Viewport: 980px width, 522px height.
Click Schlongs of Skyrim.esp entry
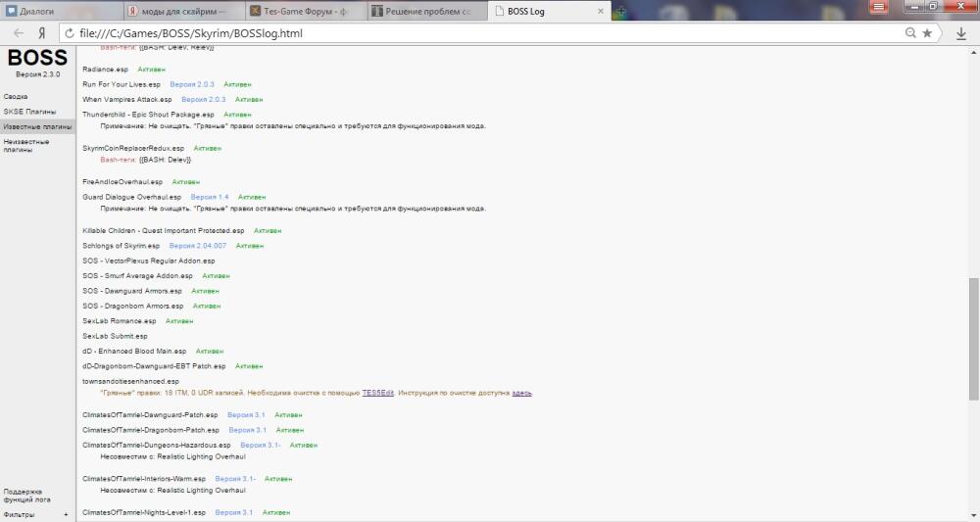tap(122, 246)
